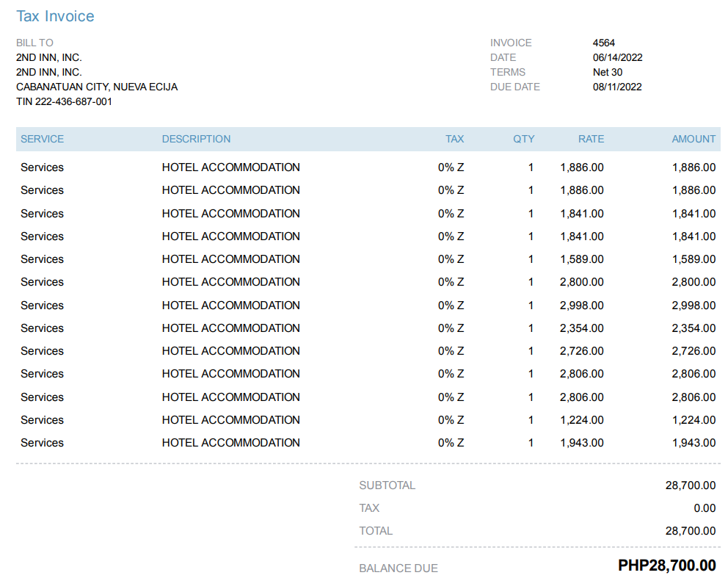Viewport: 728px width, 578px height.
Task: Select the 2,354.00 rate cell
Action: click(582, 328)
